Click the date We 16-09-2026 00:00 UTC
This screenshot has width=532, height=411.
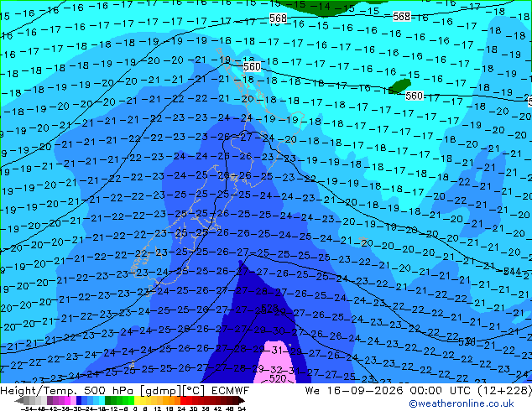coord(389,390)
